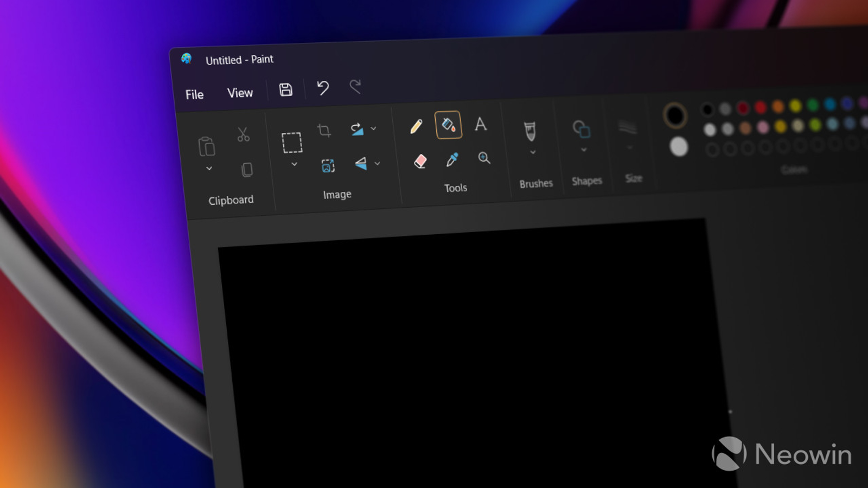Open the Shapes dropdown chevron
Screen dimensions: 868x488
pyautogui.click(x=584, y=150)
